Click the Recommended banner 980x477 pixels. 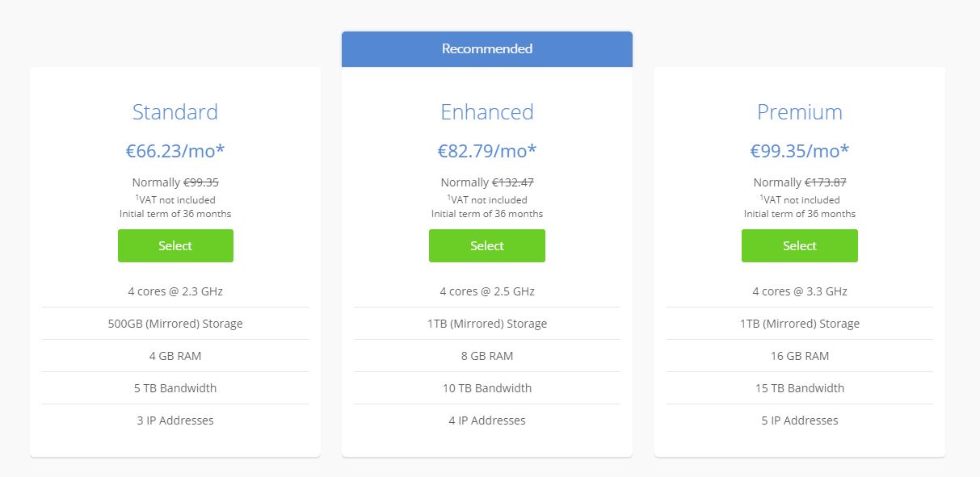coord(486,49)
